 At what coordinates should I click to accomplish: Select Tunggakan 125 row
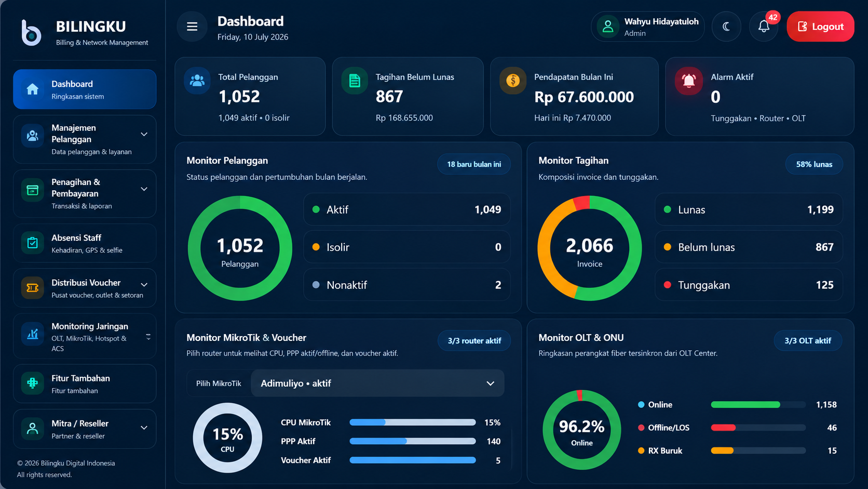click(x=749, y=285)
